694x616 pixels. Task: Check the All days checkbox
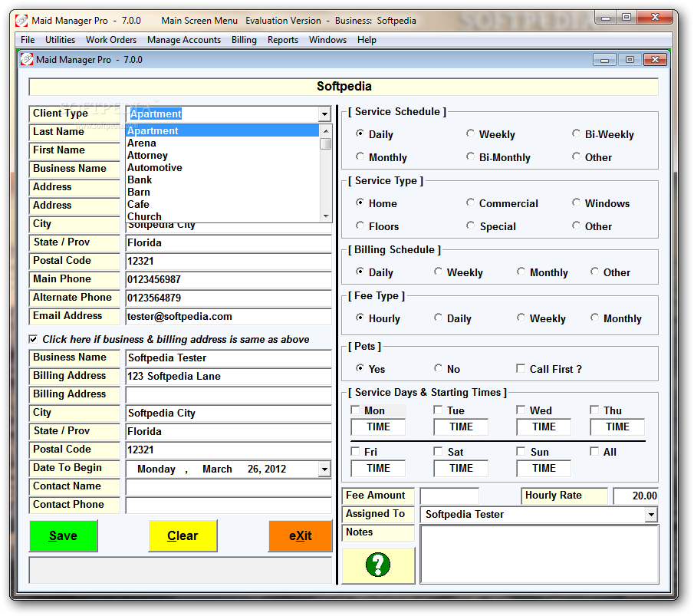tap(594, 451)
